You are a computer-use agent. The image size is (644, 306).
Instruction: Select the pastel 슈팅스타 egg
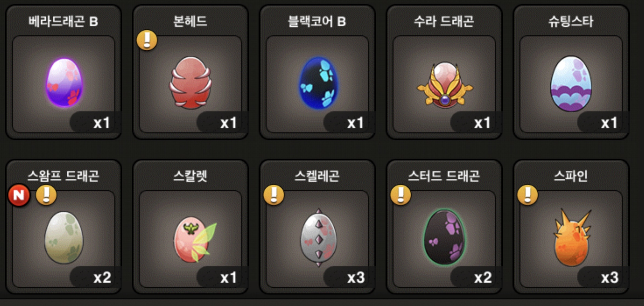(571, 84)
